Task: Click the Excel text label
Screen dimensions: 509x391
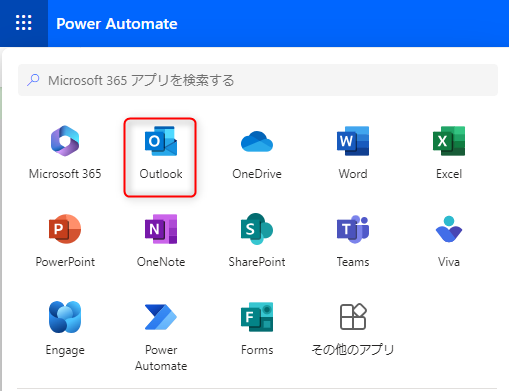Action: pyautogui.click(x=449, y=174)
